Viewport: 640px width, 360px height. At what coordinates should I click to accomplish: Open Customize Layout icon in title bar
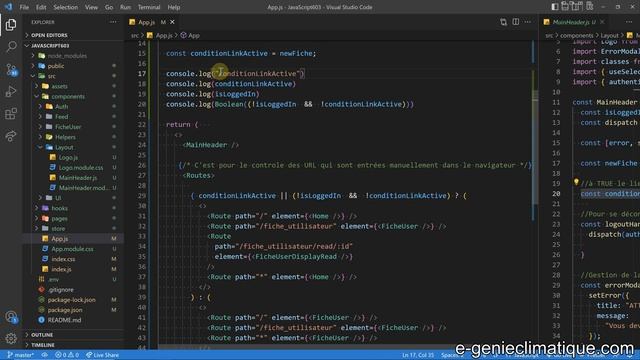click(589, 7)
